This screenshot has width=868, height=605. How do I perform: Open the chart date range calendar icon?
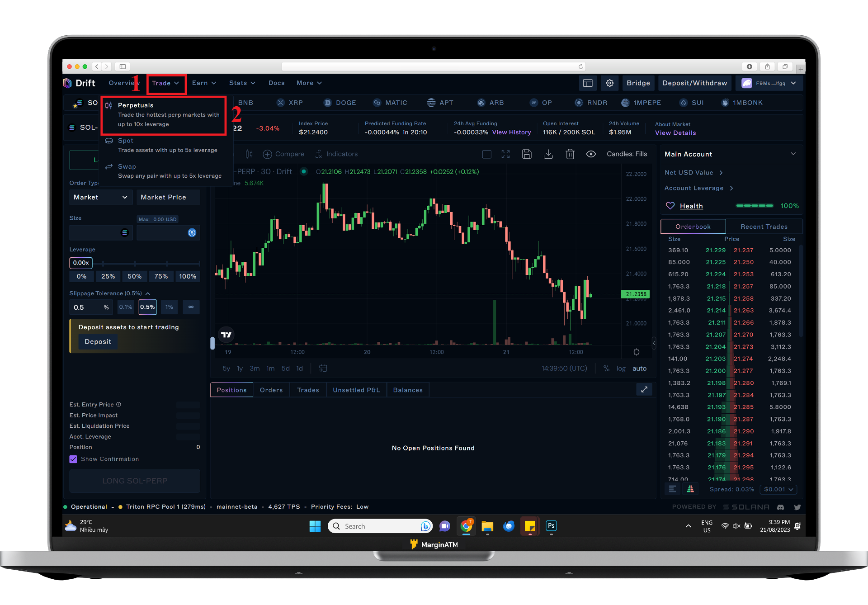coord(323,369)
